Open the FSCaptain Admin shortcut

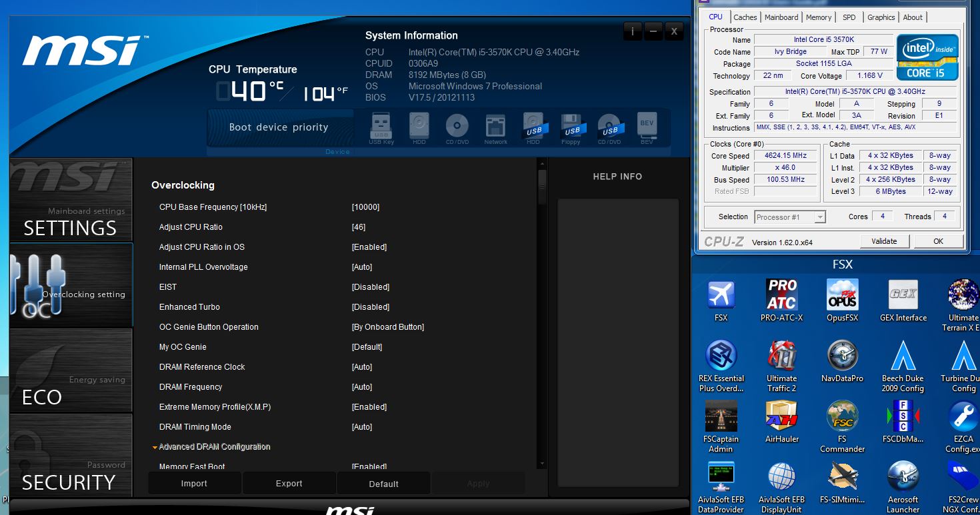pyautogui.click(x=721, y=427)
